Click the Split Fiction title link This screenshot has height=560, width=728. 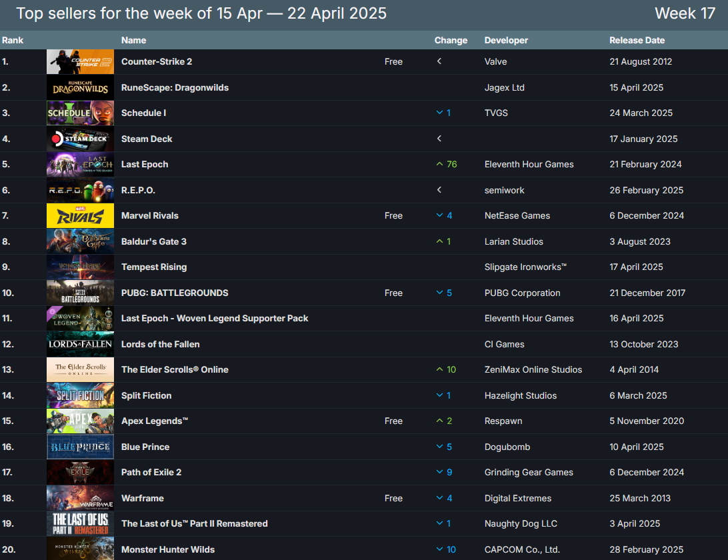pyautogui.click(x=146, y=395)
